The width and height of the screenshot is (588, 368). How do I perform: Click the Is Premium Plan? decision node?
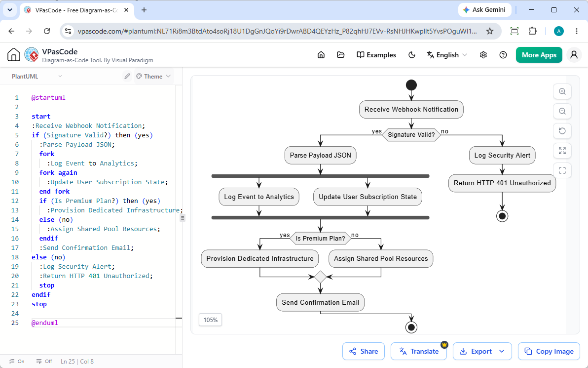tap(320, 239)
